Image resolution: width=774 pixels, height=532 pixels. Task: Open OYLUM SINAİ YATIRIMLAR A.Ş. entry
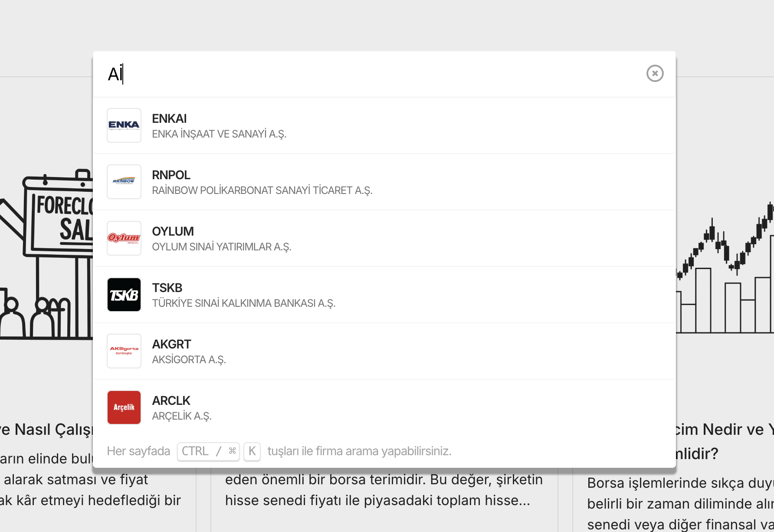pos(222,247)
